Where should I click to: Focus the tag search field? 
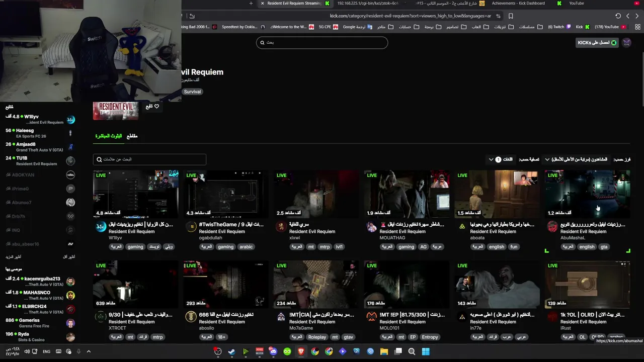pos(149,159)
